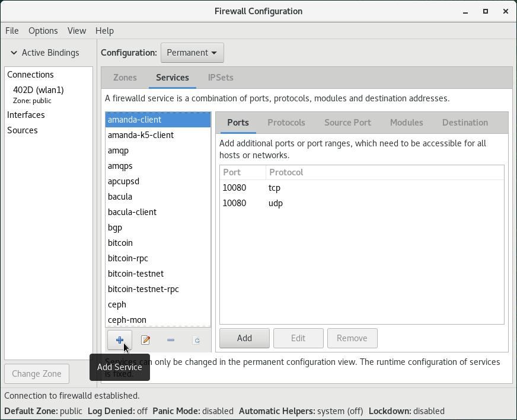Click the Edit Service pencil icon
517x420 pixels.
[145, 340]
